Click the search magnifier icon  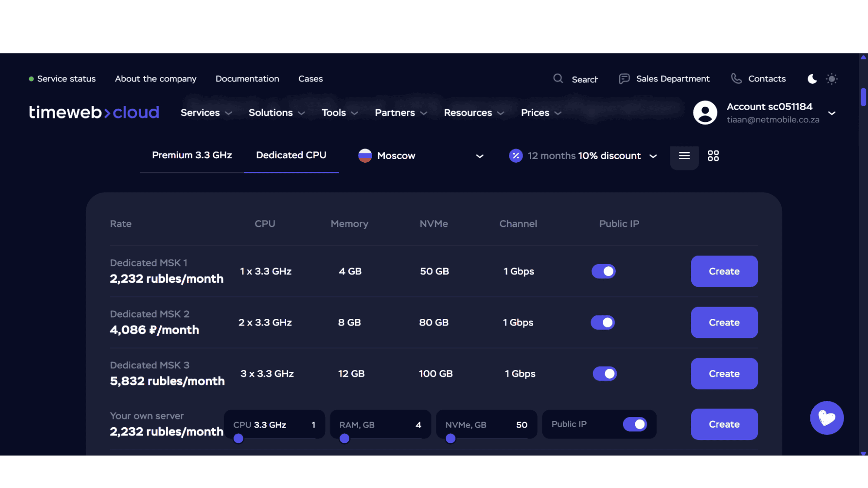click(558, 79)
